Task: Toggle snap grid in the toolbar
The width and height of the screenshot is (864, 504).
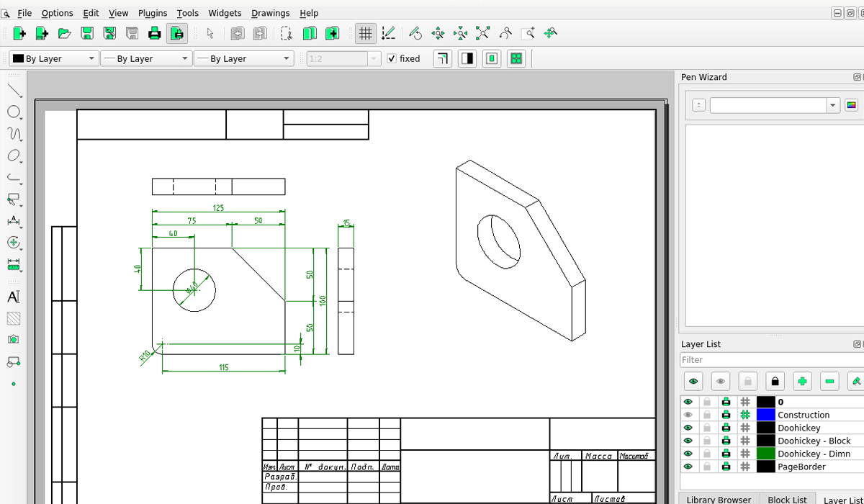Action: click(365, 33)
